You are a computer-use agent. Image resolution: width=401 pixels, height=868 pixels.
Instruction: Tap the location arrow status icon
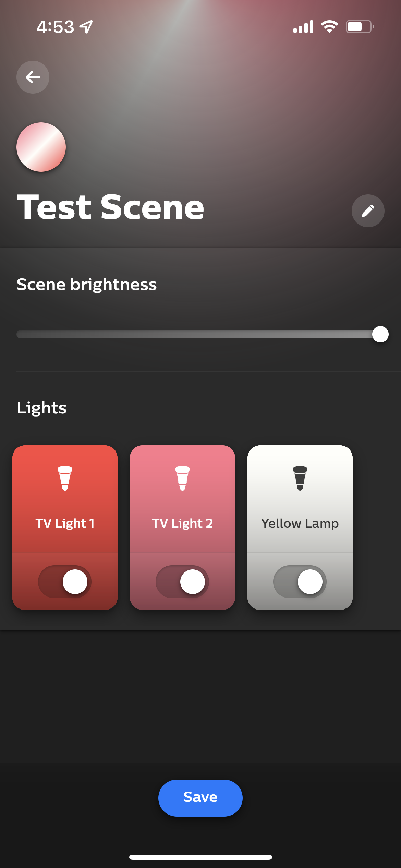(x=86, y=27)
